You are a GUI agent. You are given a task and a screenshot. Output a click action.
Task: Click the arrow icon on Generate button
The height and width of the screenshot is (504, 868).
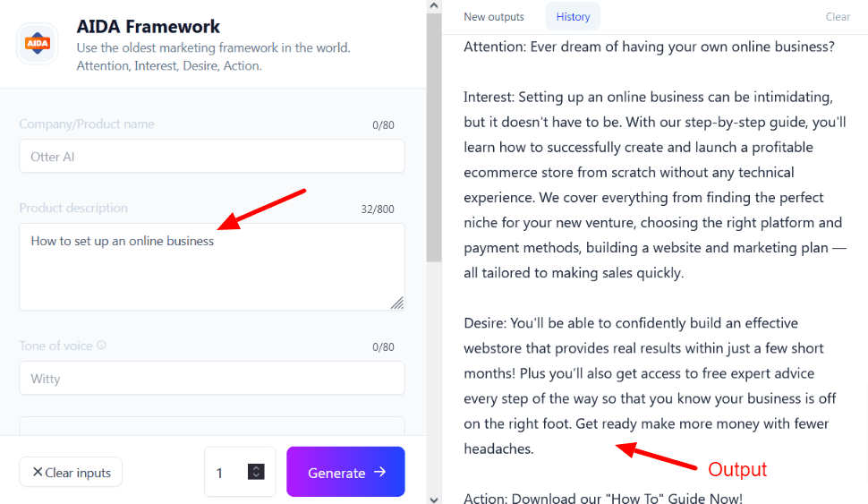tap(379, 472)
